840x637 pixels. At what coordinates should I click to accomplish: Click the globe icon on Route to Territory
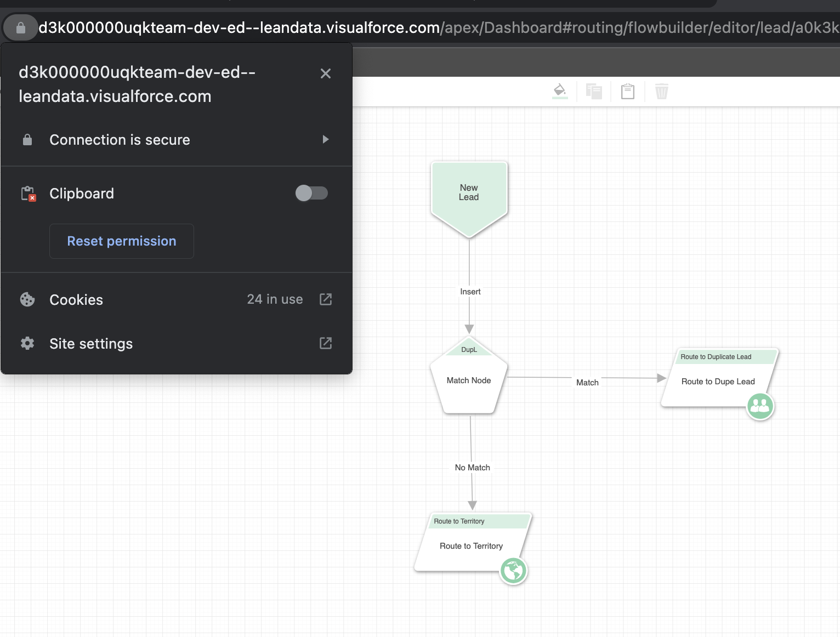[514, 571]
